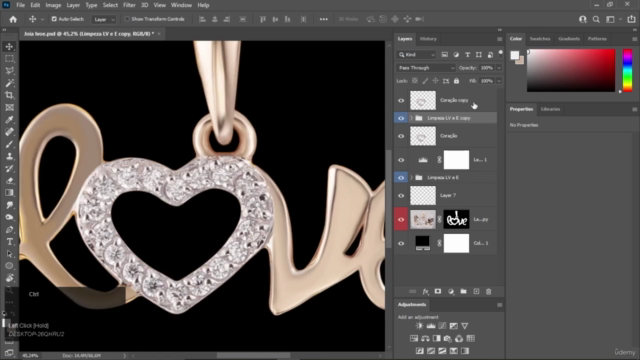The width and height of the screenshot is (640, 360).
Task: Open the Adjustments panel menu
Action: coord(500,305)
